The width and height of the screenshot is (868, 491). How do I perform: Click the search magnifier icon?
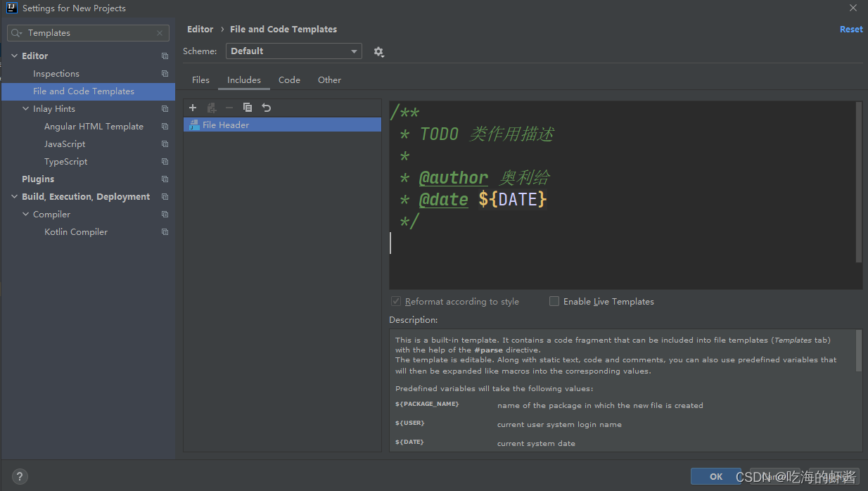coord(18,33)
